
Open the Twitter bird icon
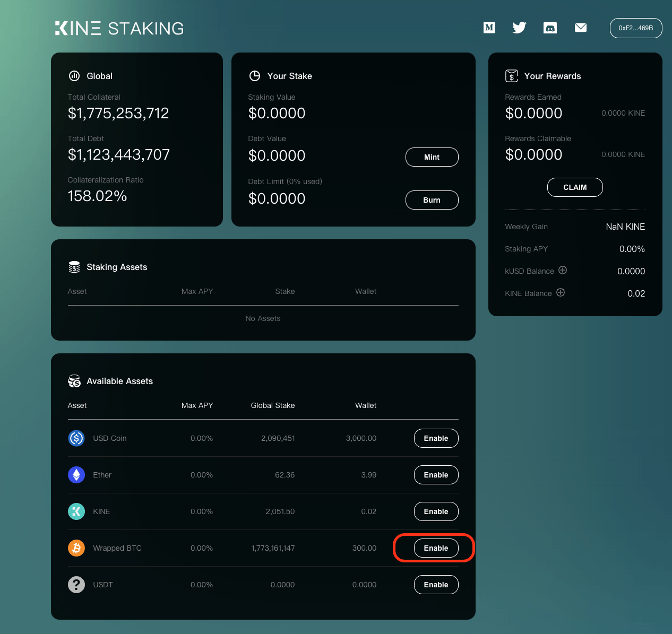tap(519, 28)
